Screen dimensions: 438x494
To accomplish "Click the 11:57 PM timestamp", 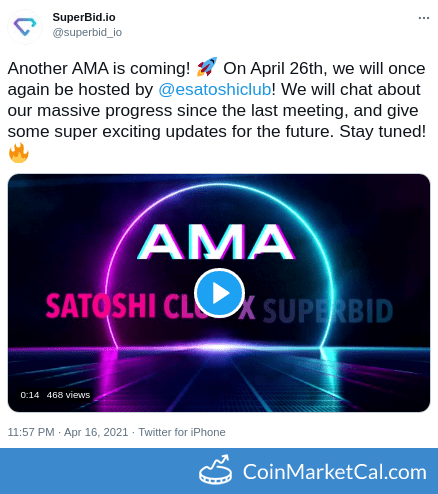I will point(31,432).
